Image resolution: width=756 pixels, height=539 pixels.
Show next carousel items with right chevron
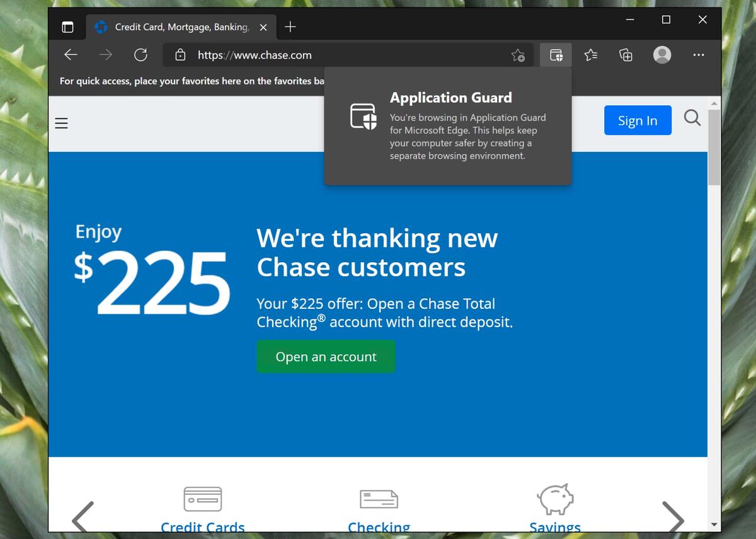click(673, 517)
